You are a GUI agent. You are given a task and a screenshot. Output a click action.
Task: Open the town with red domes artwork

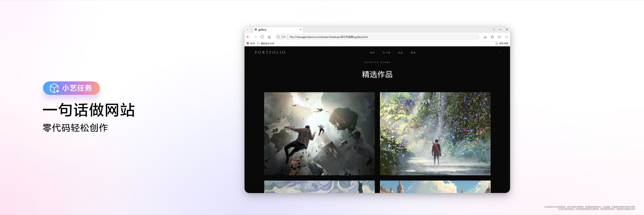click(x=435, y=187)
